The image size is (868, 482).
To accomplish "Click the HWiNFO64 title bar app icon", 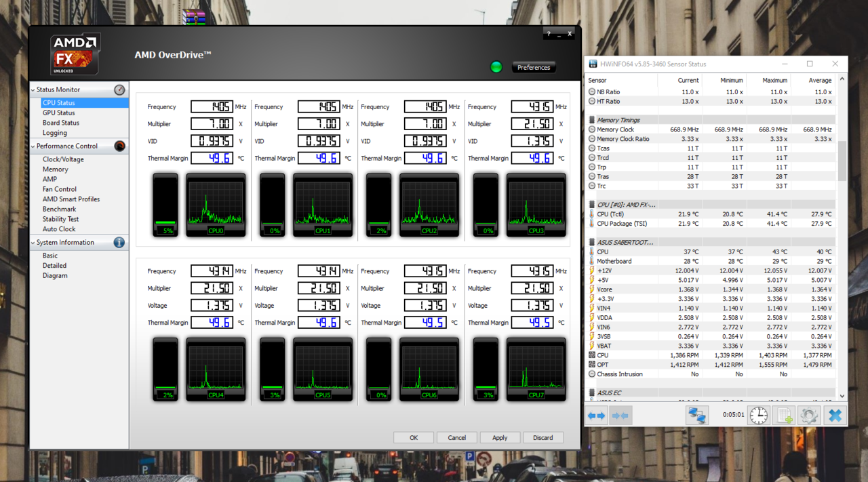I will point(593,64).
